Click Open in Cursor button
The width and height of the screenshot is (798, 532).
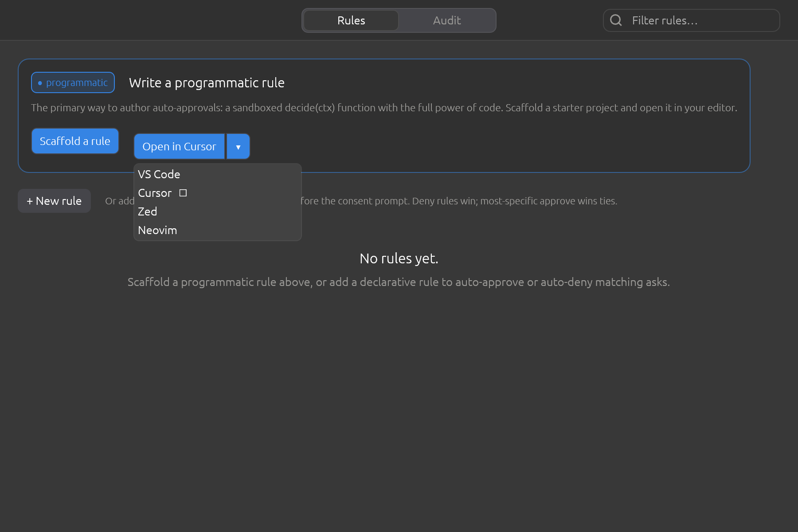[179, 146]
